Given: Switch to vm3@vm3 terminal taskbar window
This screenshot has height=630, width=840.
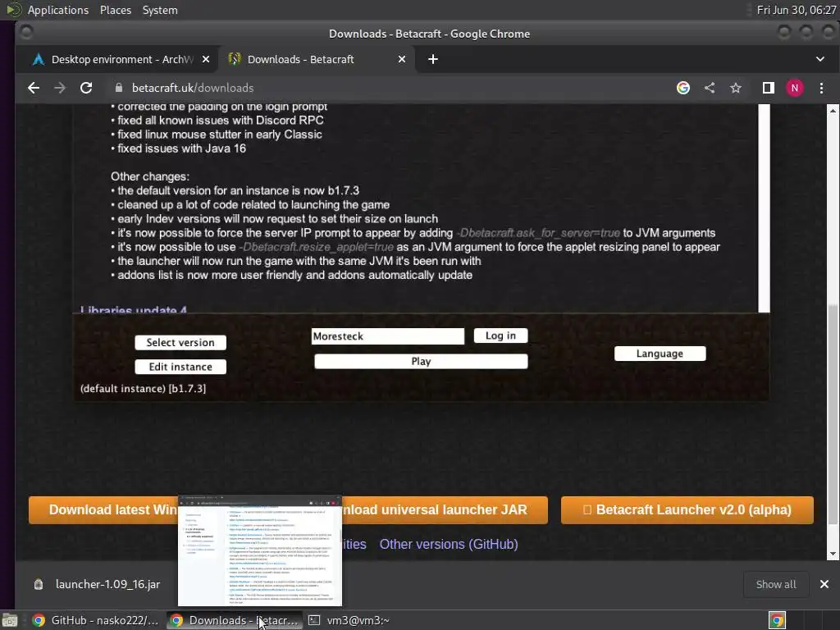Looking at the screenshot, I should pyautogui.click(x=349, y=620).
